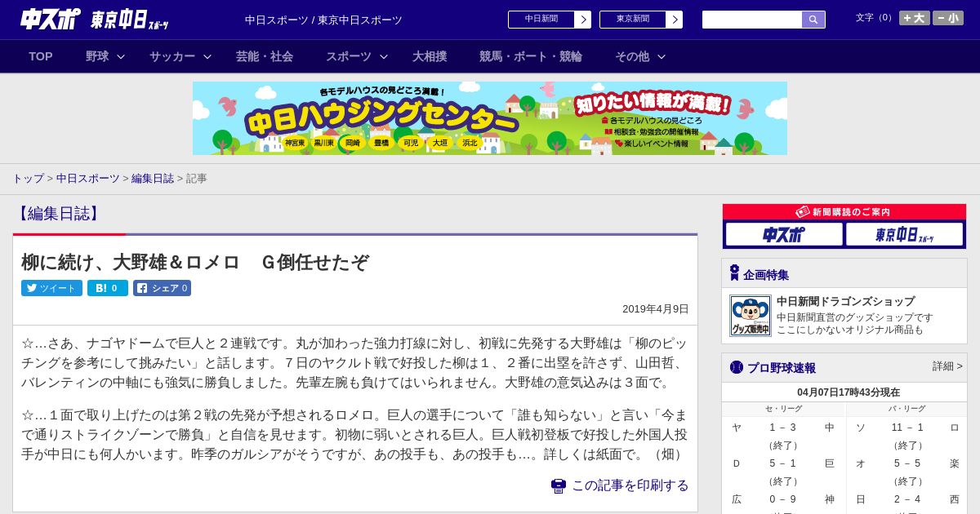
Task: Expand the スポーツ dropdown chevron
Action: (x=384, y=56)
